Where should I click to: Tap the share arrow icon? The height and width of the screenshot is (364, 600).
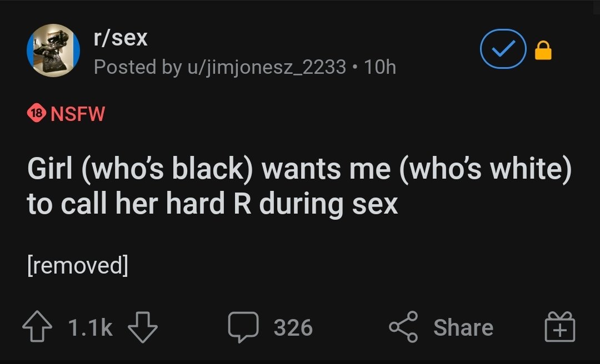[403, 327]
